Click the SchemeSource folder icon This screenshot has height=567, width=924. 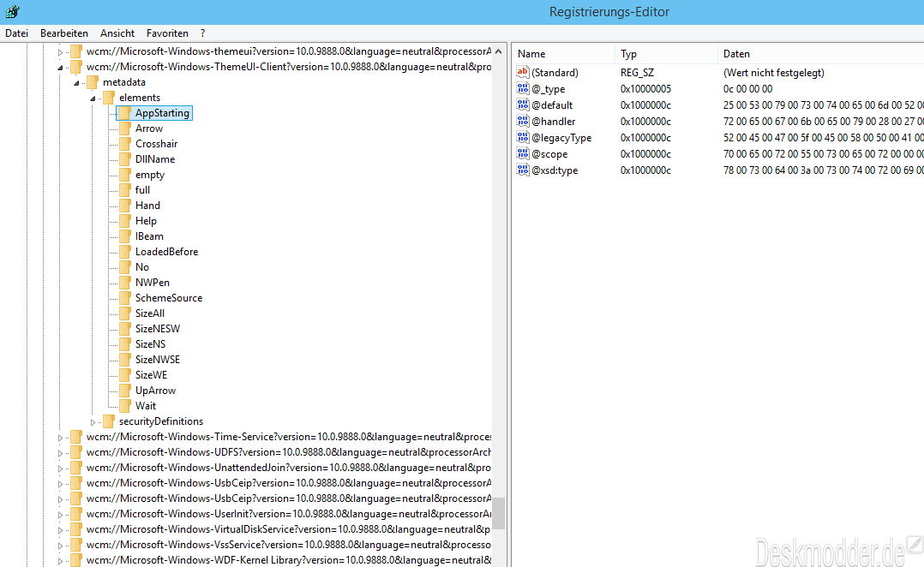click(x=125, y=298)
